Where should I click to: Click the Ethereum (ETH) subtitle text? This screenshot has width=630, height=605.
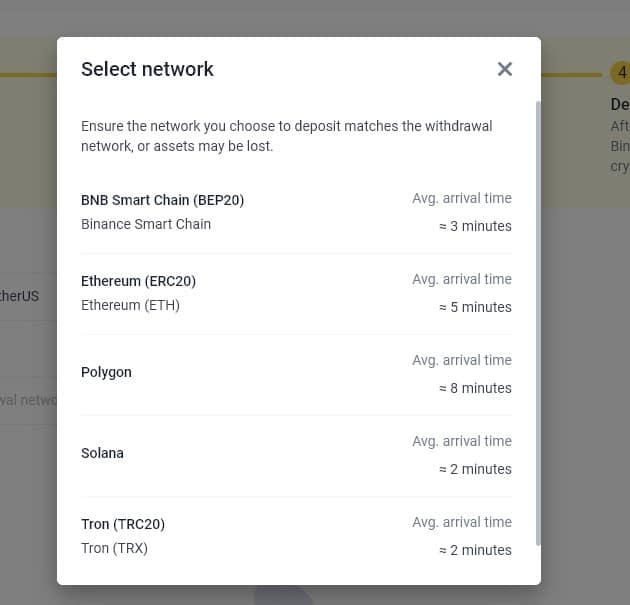(x=130, y=305)
